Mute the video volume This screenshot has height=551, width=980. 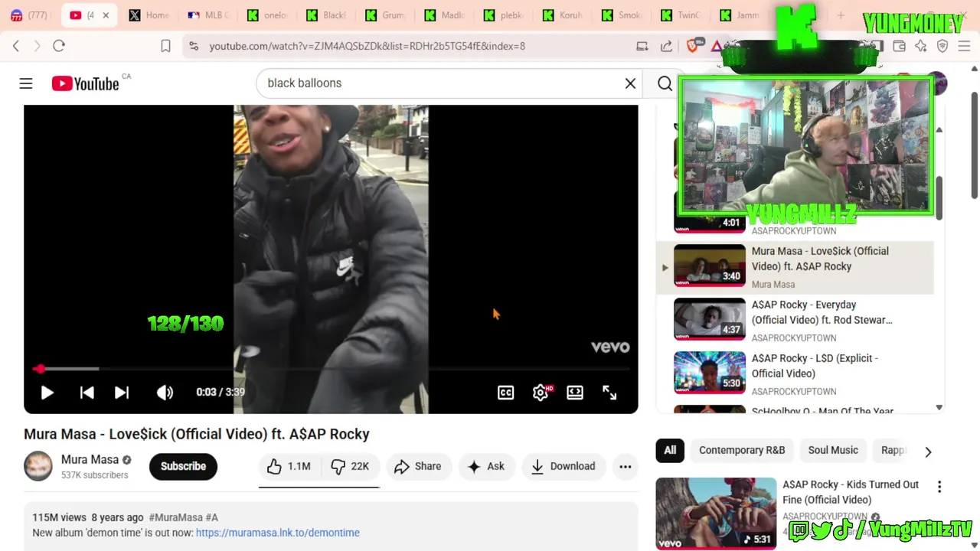click(165, 393)
